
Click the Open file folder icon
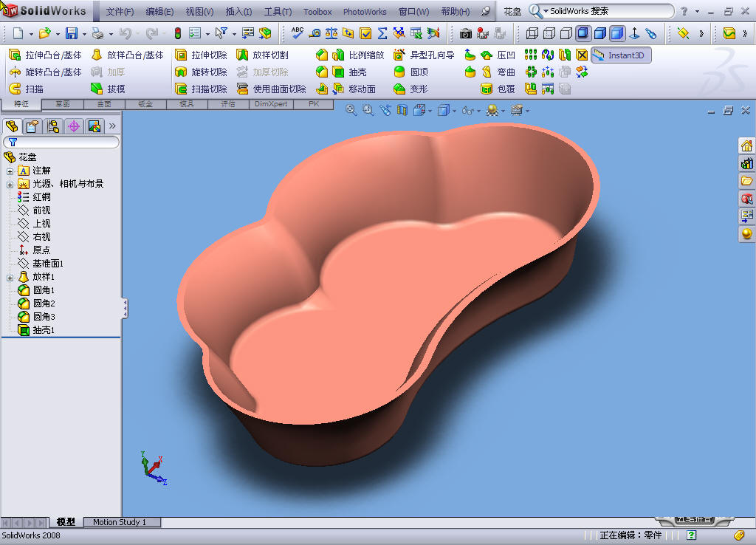44,33
